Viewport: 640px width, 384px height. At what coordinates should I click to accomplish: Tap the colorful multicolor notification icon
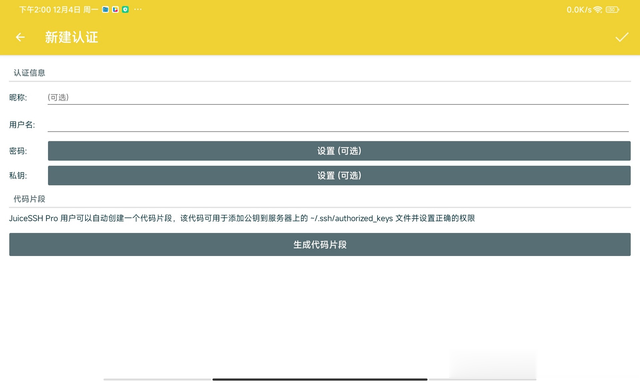(116, 9)
